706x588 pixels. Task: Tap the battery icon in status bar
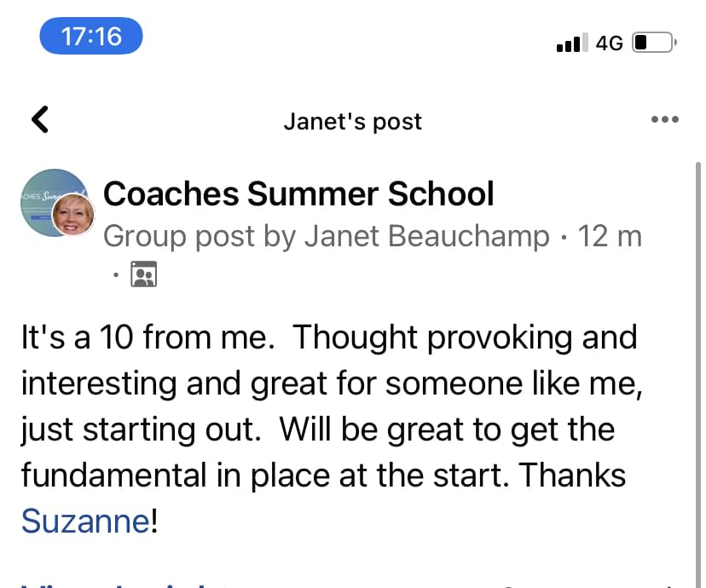(654, 42)
